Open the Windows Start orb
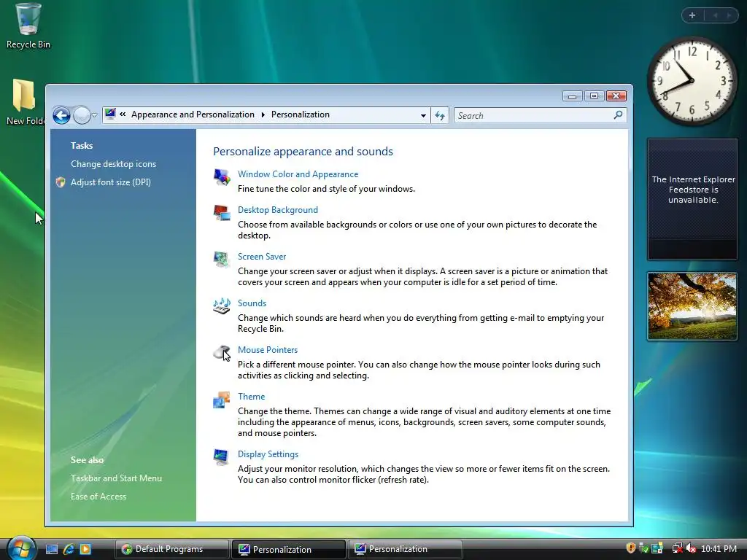Screen dimensions: 747x560 point(21,548)
